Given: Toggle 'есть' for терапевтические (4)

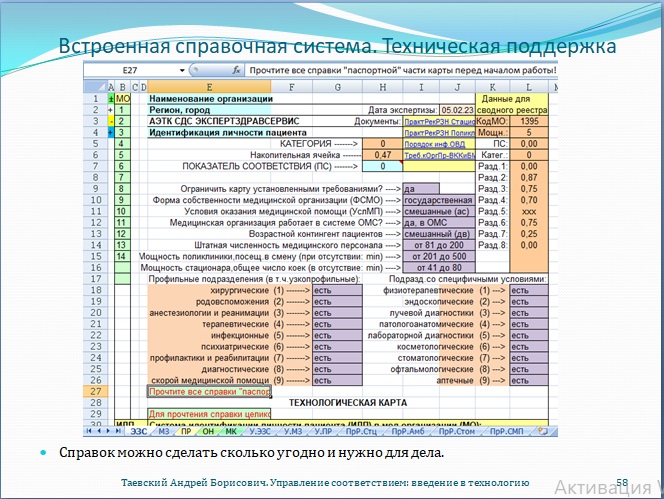Looking at the screenshot, I should [338, 324].
